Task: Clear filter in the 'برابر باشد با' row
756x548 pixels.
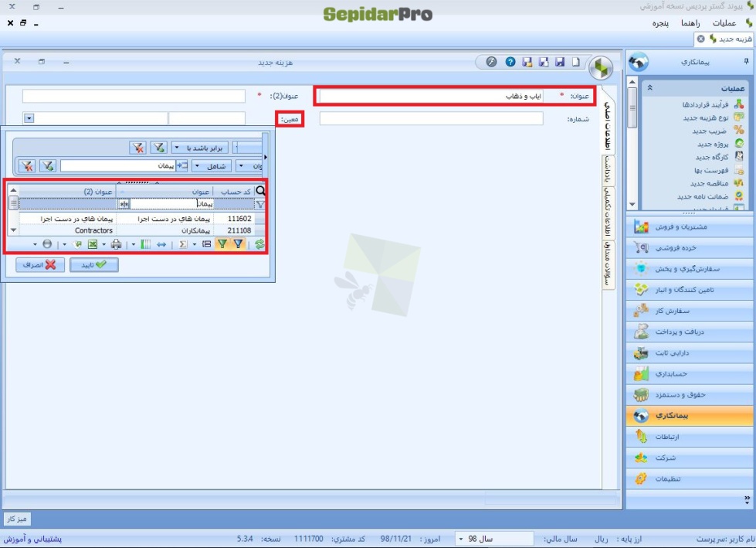Action: (138, 148)
